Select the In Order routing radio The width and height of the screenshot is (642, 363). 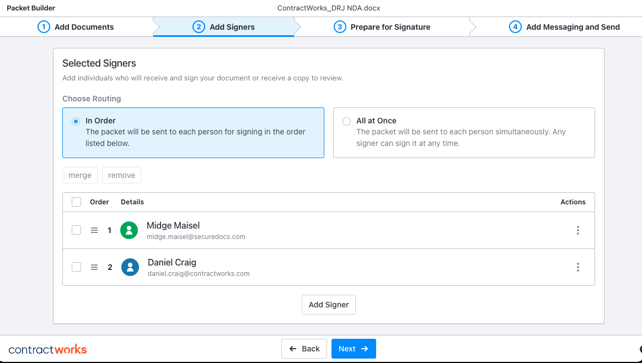click(76, 122)
